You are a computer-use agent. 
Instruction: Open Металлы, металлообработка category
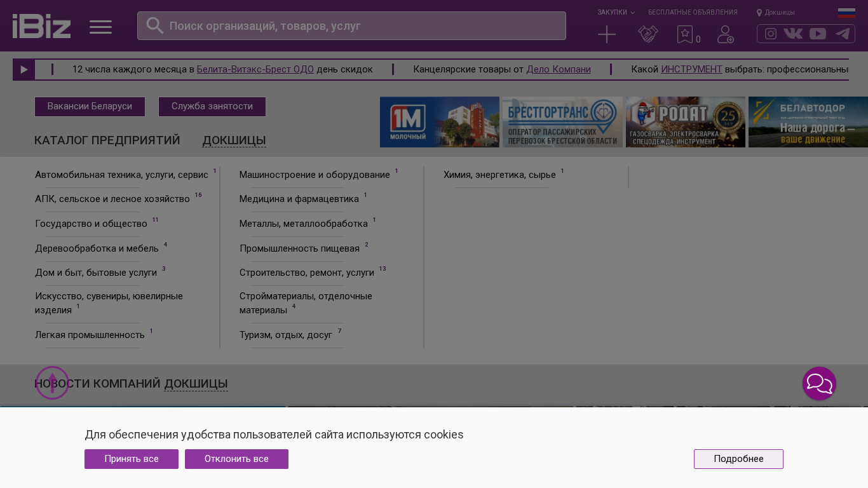point(304,224)
